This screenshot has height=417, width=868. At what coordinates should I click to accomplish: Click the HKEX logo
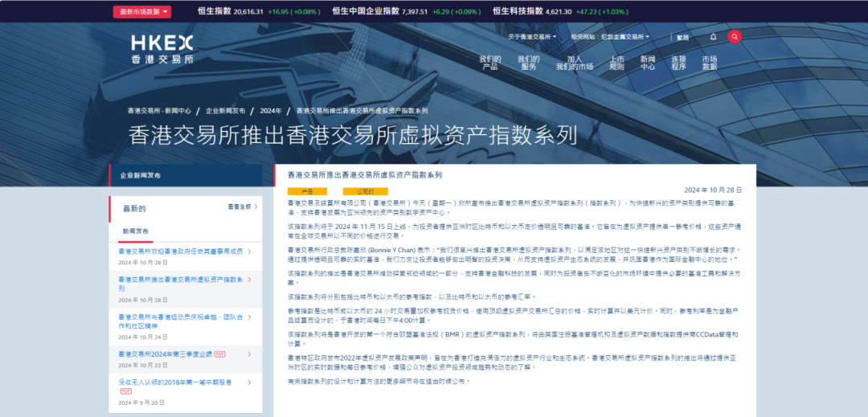(162, 49)
